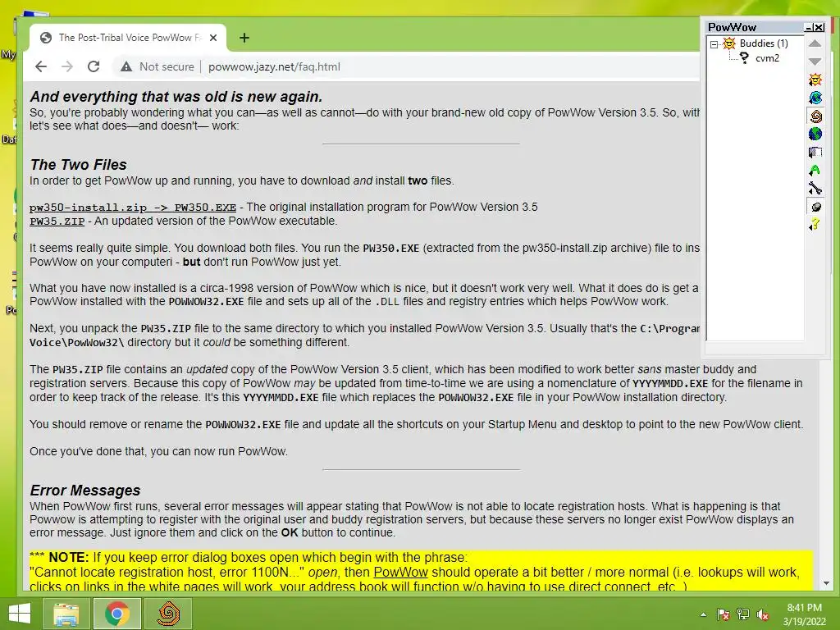This screenshot has height=630, width=840.
Task: Go back in the browser
Action: 41,66
